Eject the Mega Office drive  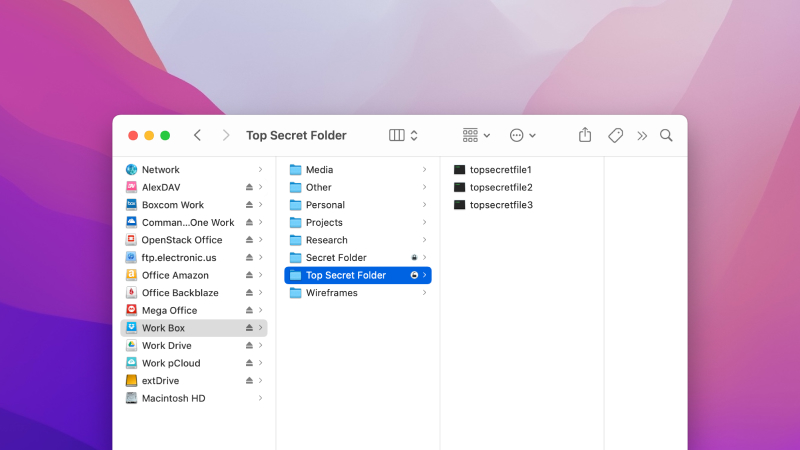[249, 310]
